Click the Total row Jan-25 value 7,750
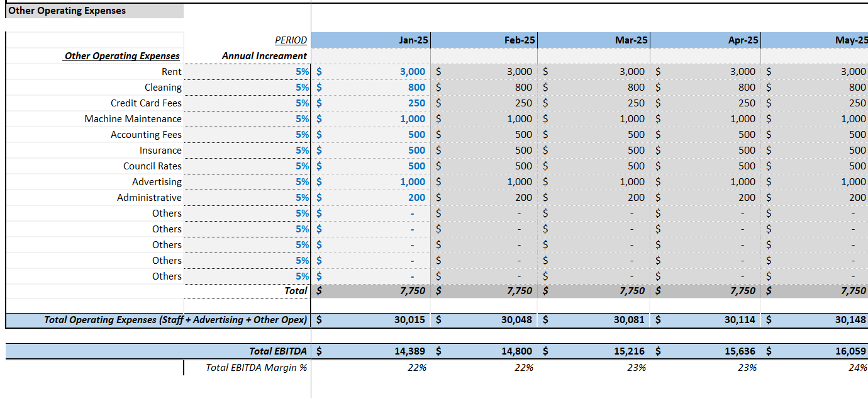This screenshot has width=868, height=398. 409,290
